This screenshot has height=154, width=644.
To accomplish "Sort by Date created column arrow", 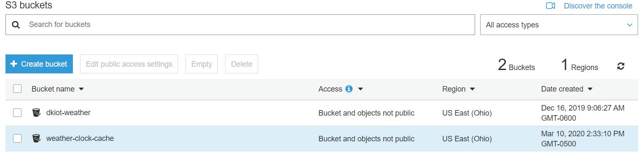I will tap(590, 89).
